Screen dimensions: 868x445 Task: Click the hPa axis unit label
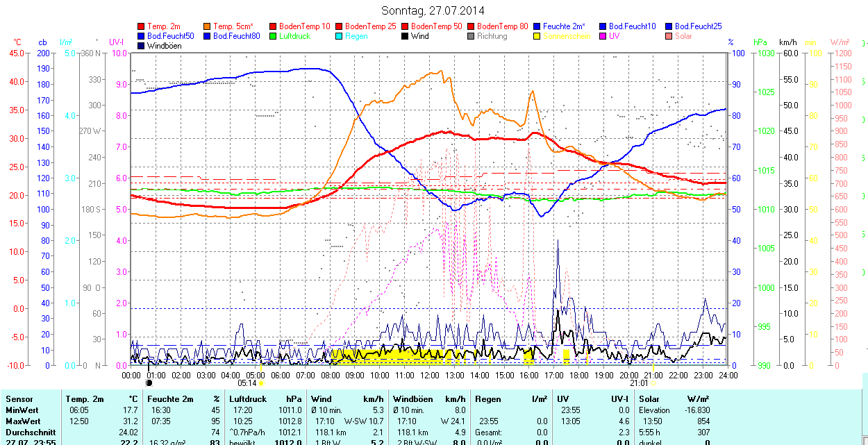pos(760,42)
